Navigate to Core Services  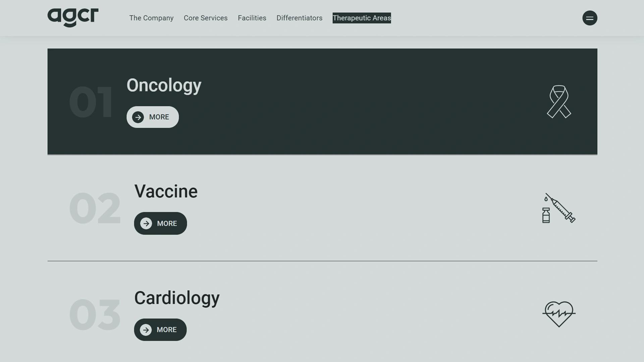[x=205, y=18]
